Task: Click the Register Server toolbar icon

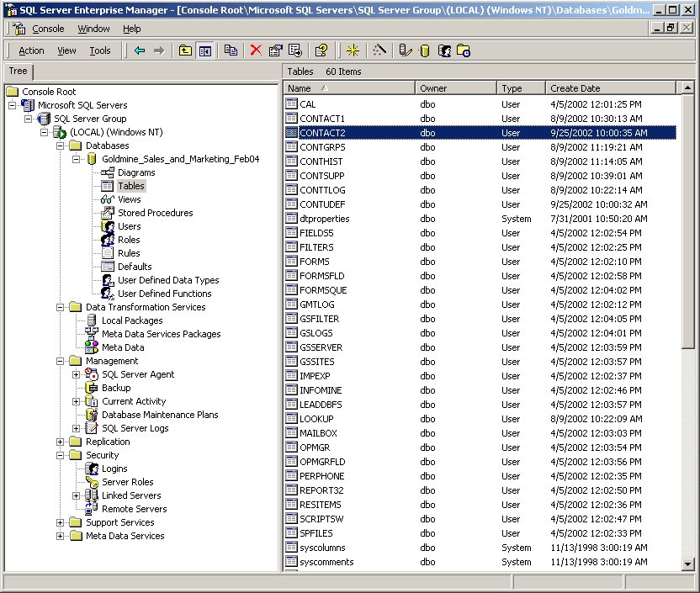Action: point(406,50)
